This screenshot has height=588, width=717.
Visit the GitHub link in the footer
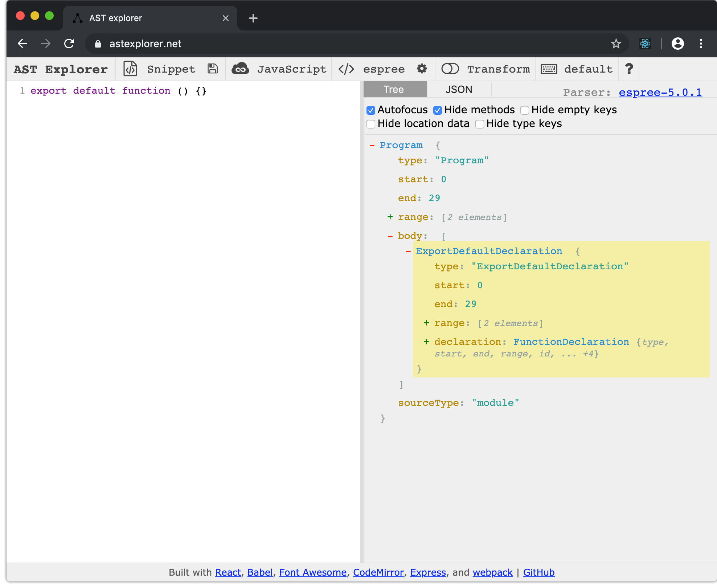coord(538,572)
